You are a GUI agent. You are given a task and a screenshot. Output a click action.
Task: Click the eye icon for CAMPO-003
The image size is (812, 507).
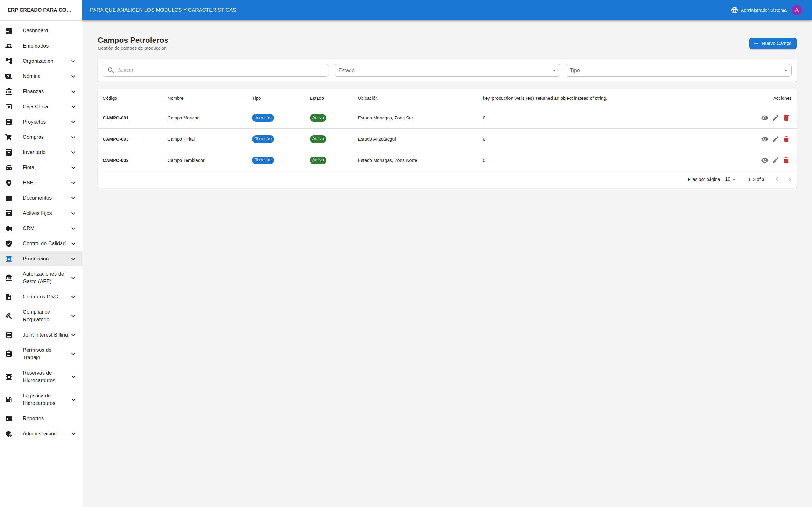click(764, 139)
